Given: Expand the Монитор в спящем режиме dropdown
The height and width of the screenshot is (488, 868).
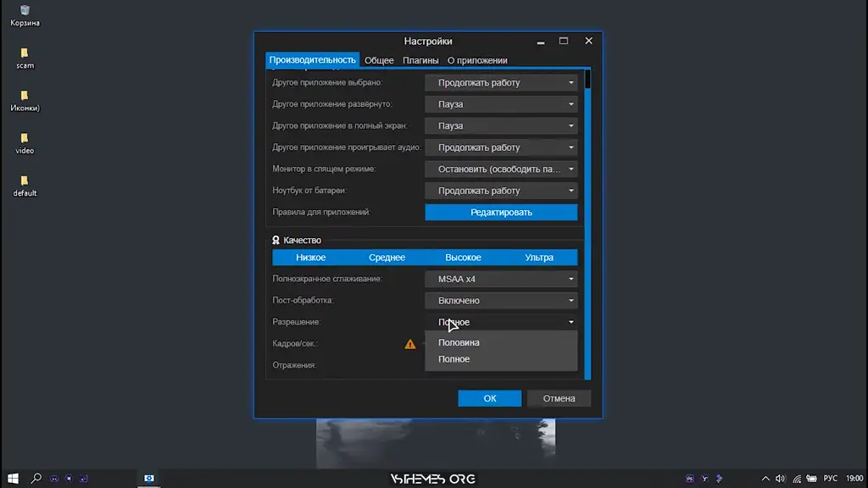Looking at the screenshot, I should pyautogui.click(x=501, y=169).
